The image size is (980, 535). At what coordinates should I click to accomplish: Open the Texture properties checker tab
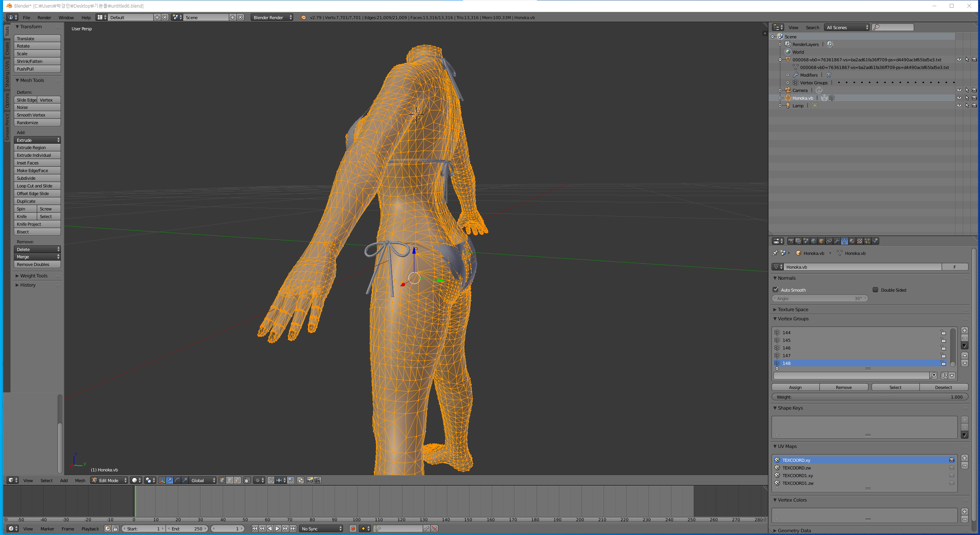pyautogui.click(x=860, y=241)
